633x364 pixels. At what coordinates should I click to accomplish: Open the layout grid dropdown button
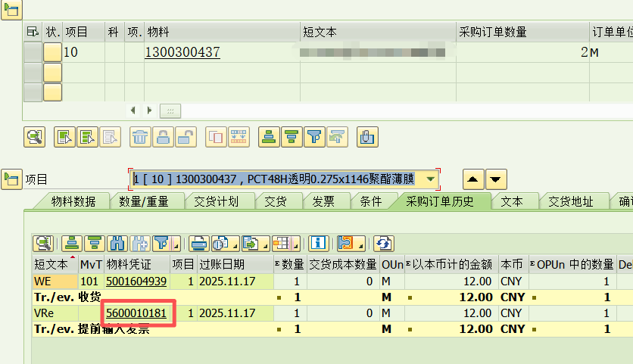pyautogui.click(x=285, y=244)
